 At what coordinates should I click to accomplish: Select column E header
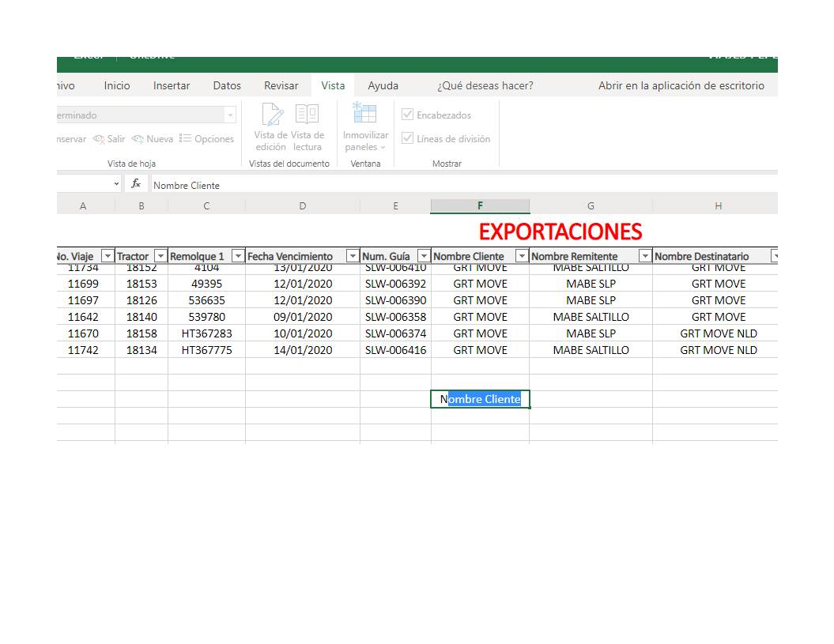click(396, 206)
